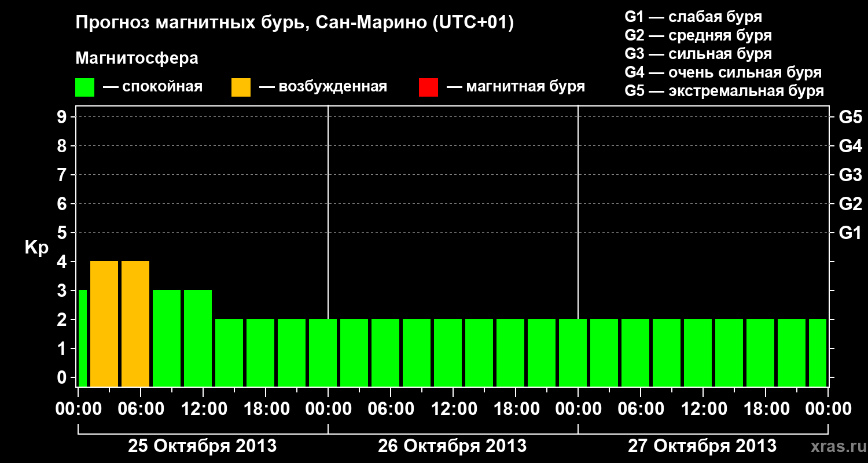Click the right-axis 'G2' label
Viewport: 868px width, 463px height.
[851, 204]
